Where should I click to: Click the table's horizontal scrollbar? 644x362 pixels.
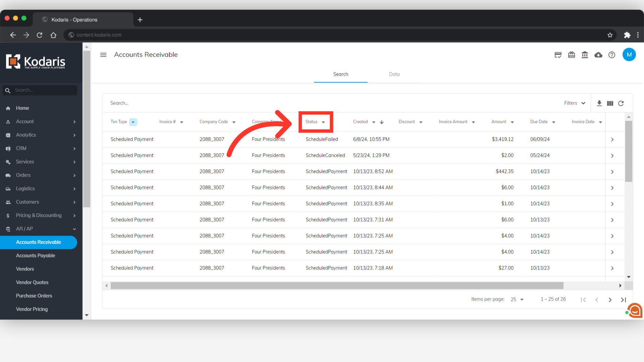click(337, 286)
